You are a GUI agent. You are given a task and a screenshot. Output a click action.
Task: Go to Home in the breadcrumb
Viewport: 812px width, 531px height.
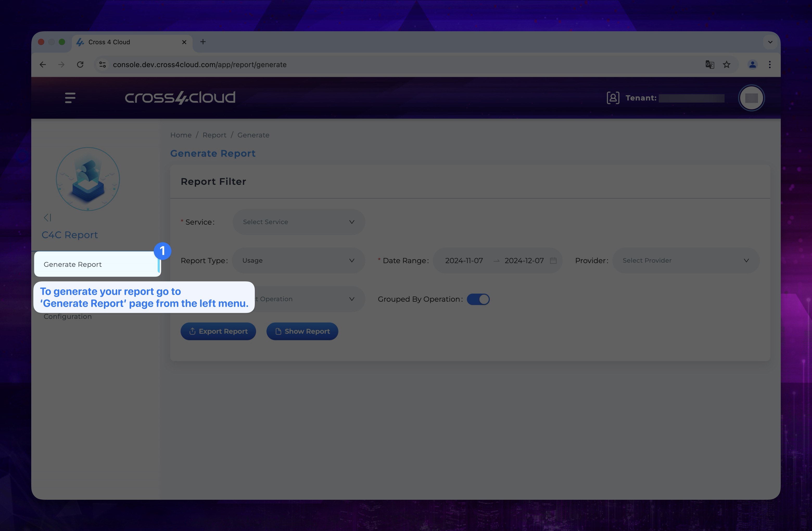pos(181,135)
